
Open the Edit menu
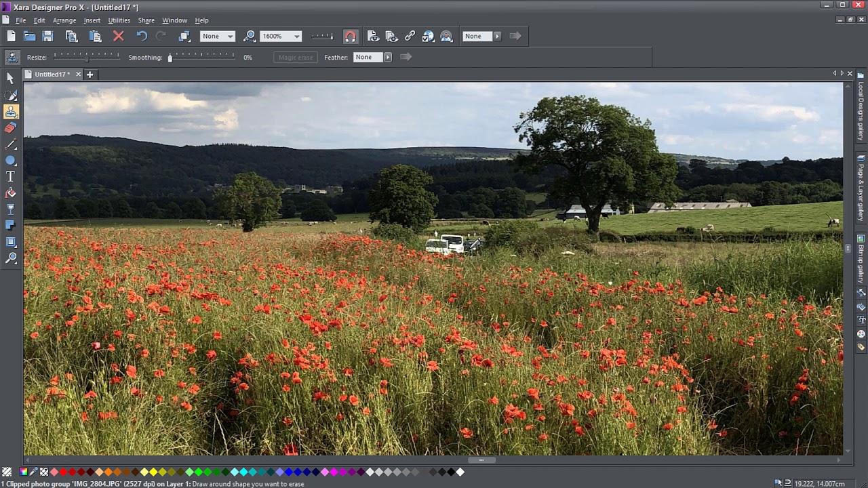pos(39,20)
